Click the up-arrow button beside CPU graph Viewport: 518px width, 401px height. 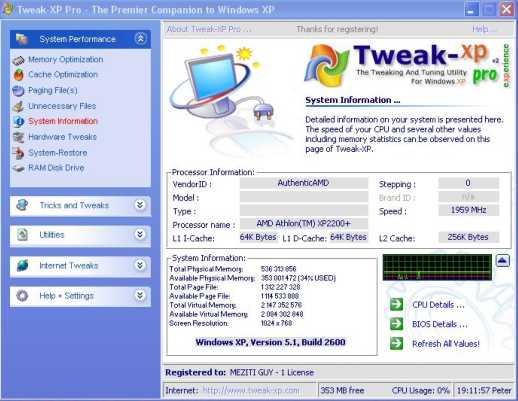503,260
